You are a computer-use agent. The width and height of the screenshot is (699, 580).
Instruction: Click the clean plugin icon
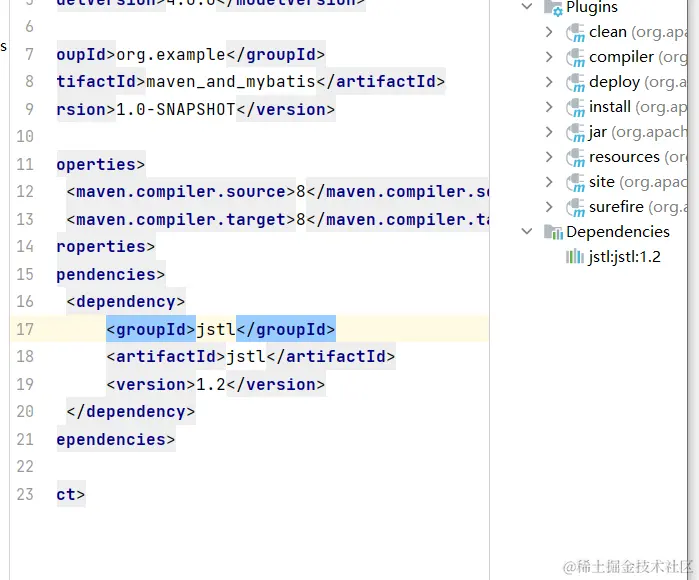(575, 33)
